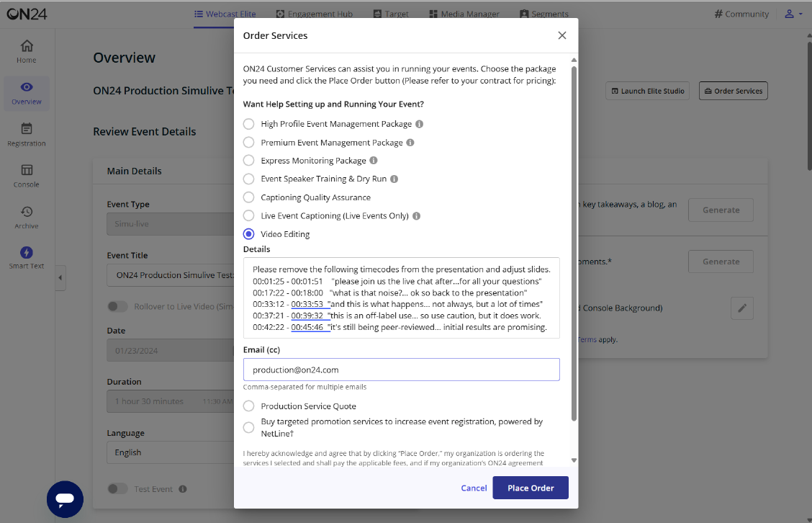Click Place Order button

[x=531, y=488]
